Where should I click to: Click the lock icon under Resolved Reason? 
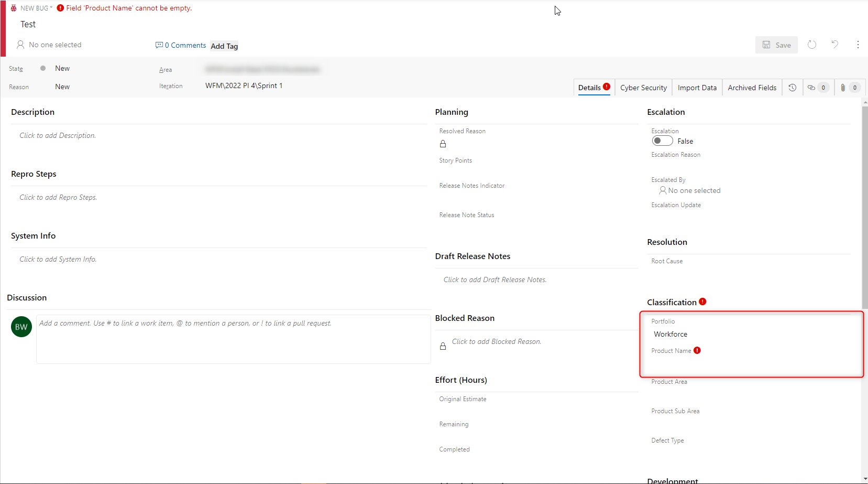tap(443, 144)
